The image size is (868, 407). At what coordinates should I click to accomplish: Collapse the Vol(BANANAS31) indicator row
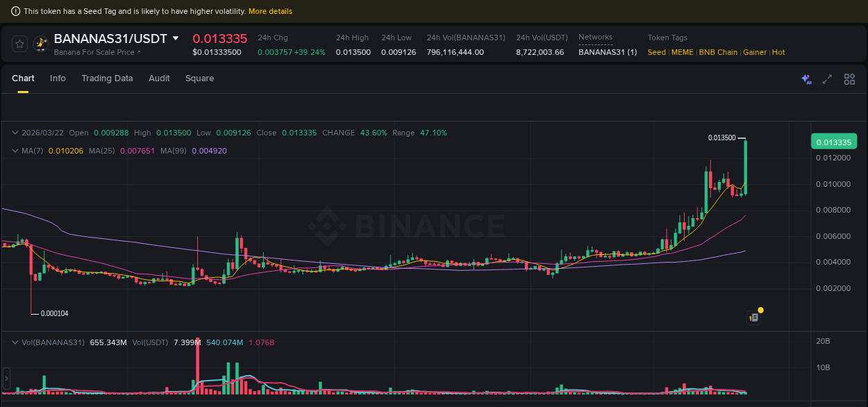pos(14,342)
